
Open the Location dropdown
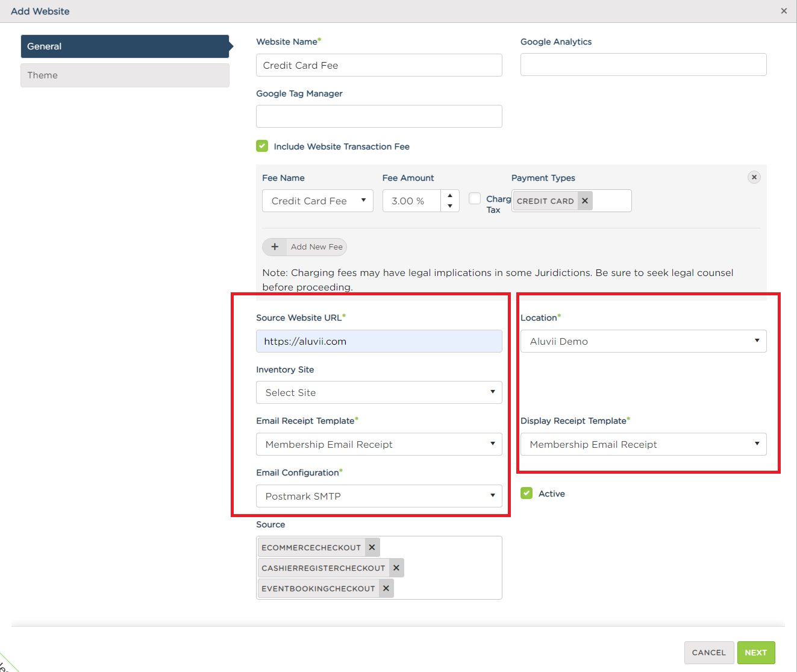(643, 341)
